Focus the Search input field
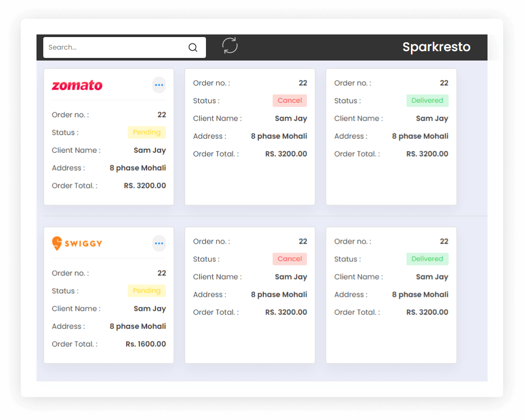 click(x=124, y=47)
